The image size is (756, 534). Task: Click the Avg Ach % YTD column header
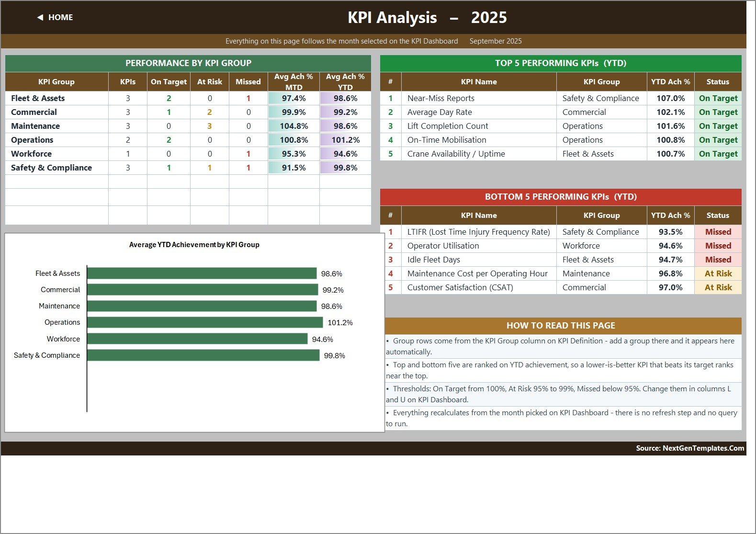(x=345, y=82)
